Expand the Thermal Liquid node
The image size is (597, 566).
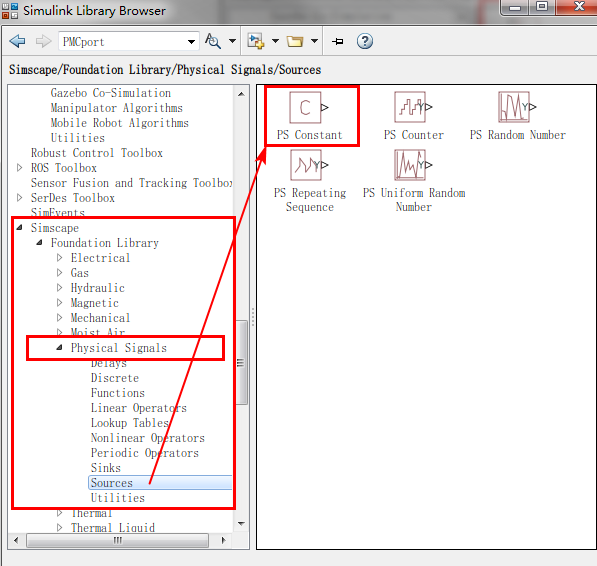pyautogui.click(x=59, y=528)
